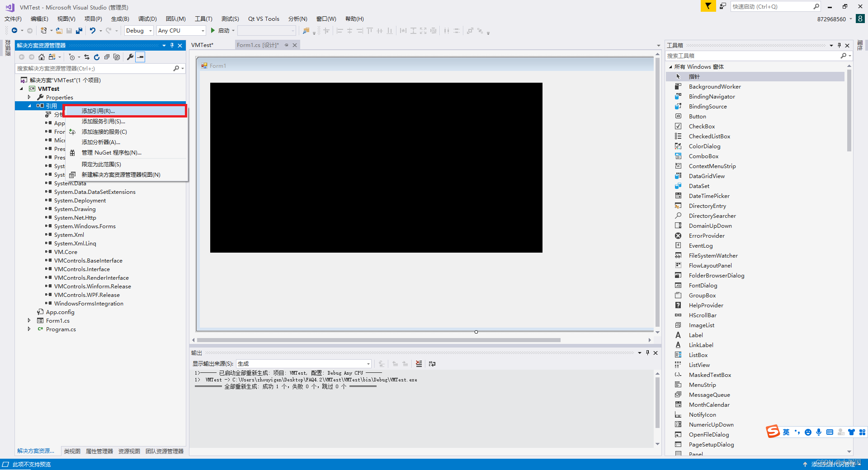Viewport: 868px width, 470px height.
Task: Toggle auto-hide pin on Solution Explorer panel
Action: point(172,45)
